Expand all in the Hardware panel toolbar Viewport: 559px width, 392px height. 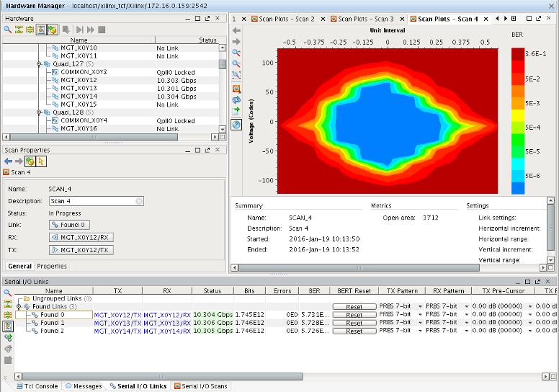coord(30,30)
